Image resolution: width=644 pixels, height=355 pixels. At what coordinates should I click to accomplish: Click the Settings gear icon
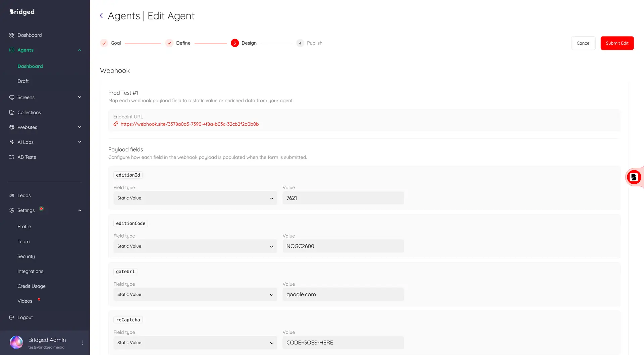click(12, 210)
